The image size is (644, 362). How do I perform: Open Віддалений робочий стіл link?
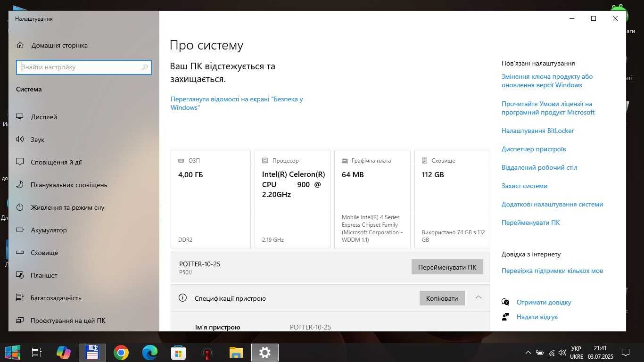[x=539, y=167]
